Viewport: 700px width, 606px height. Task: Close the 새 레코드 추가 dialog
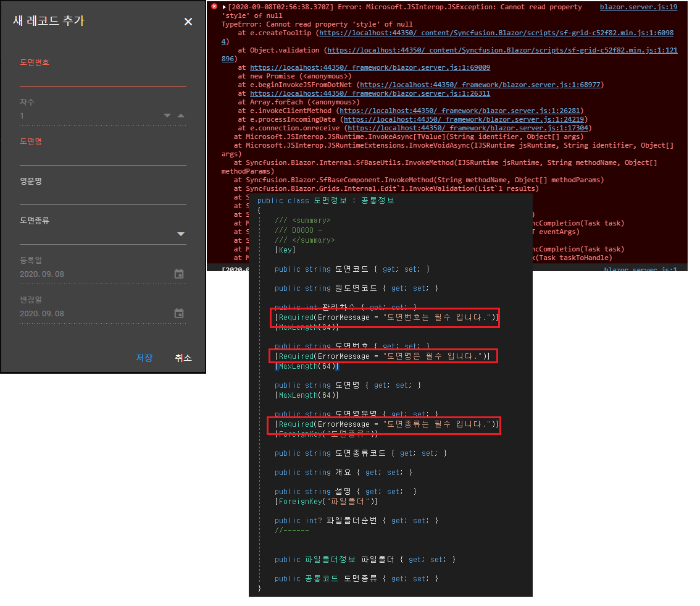(188, 22)
